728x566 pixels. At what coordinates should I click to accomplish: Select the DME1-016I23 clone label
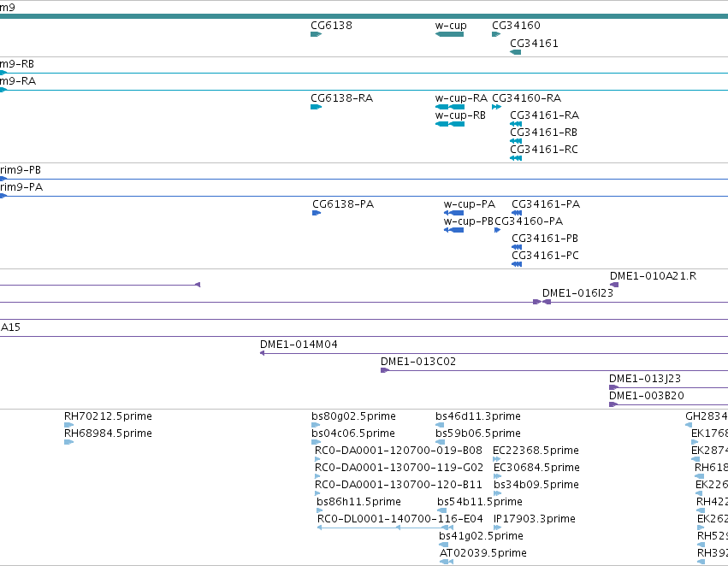(x=577, y=293)
